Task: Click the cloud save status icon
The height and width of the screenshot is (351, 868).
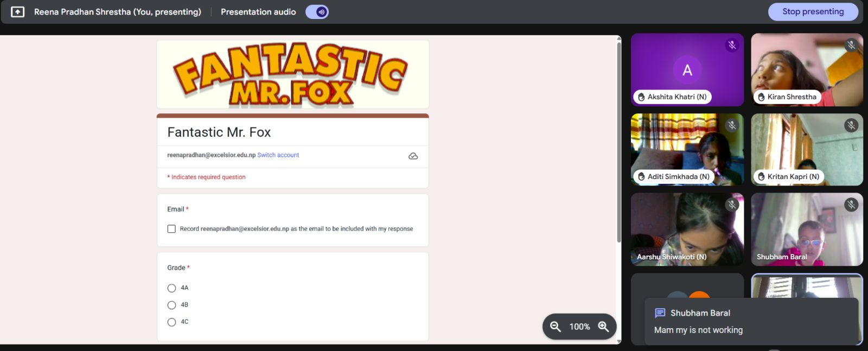Action: click(x=413, y=156)
